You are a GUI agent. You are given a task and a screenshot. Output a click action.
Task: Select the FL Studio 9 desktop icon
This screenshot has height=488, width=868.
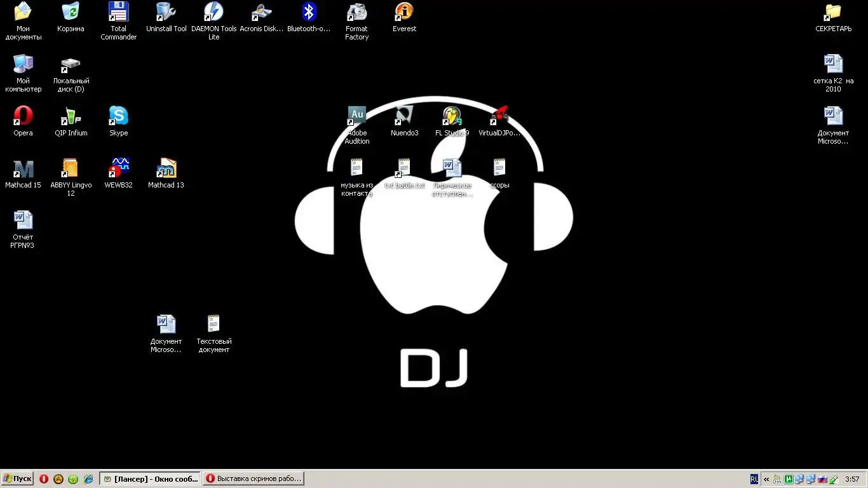click(452, 117)
